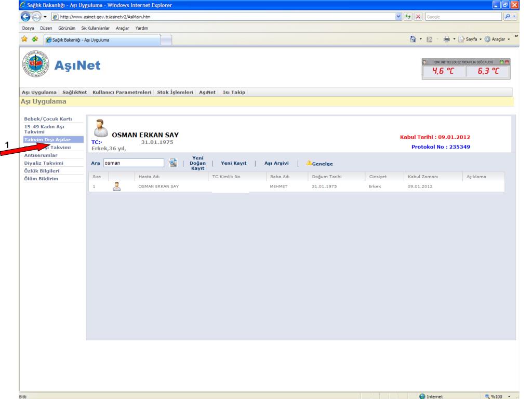Select OSMAN ERKAN SAY in results table
This screenshot has width=532, height=399.
click(x=158, y=187)
